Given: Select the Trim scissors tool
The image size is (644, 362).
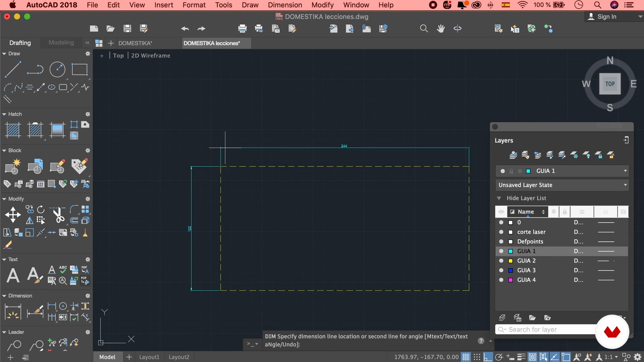Looking at the screenshot, I should [x=58, y=215].
